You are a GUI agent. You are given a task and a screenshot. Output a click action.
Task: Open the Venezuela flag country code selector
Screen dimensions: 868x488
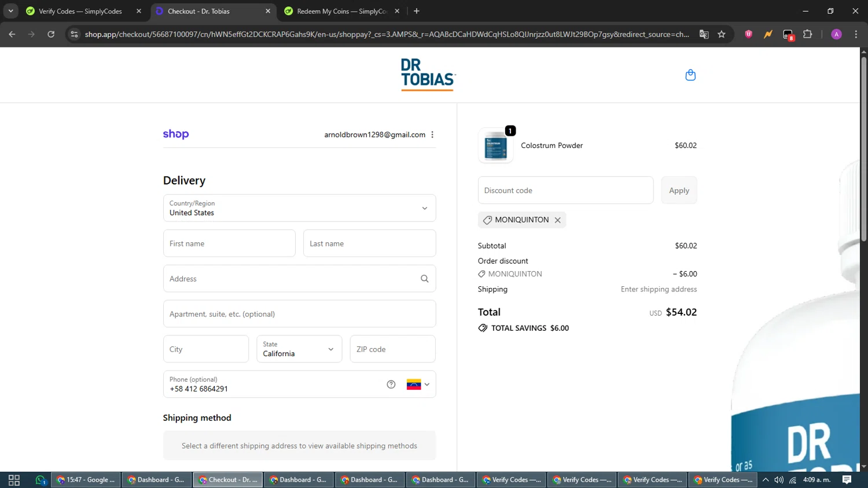pos(418,385)
